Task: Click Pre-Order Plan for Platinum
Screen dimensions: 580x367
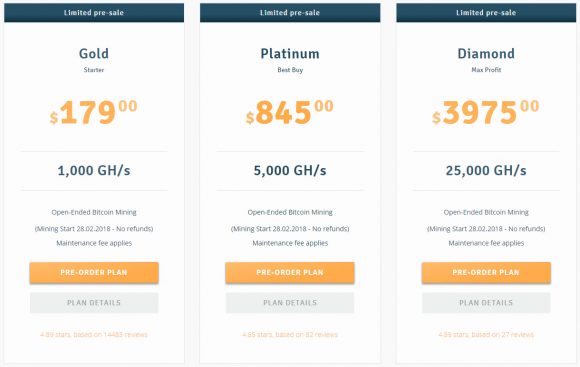Action: click(x=290, y=273)
